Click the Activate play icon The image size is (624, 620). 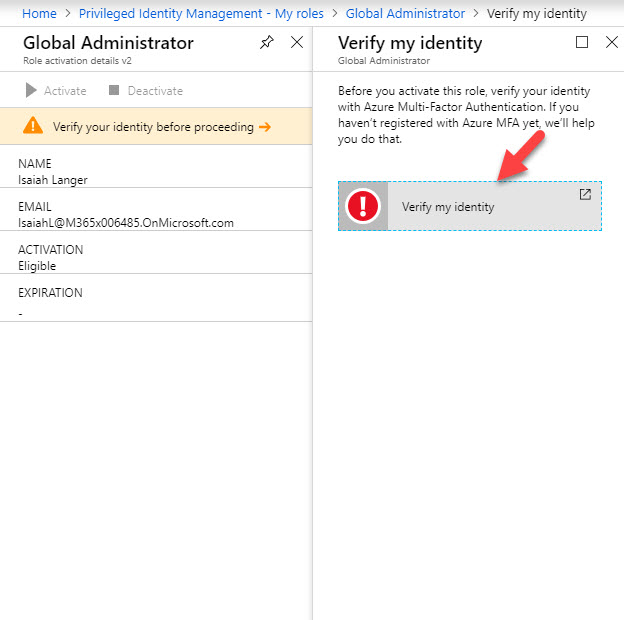(x=31, y=90)
